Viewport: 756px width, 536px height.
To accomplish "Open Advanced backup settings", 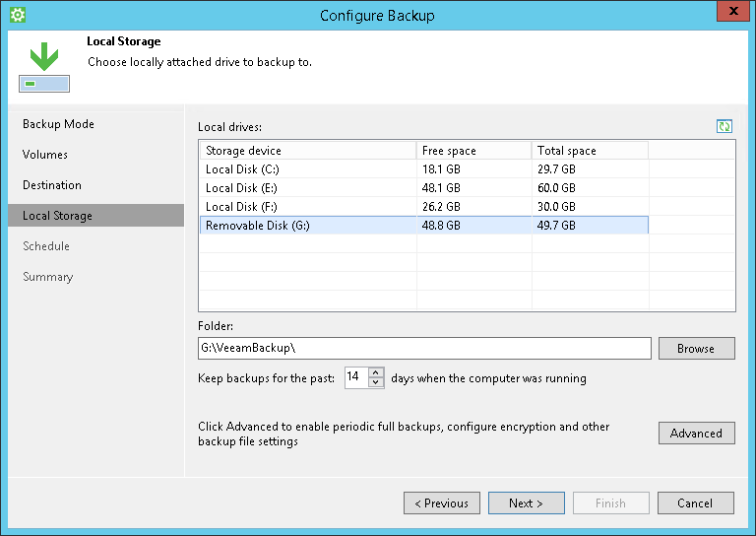I will click(x=696, y=434).
